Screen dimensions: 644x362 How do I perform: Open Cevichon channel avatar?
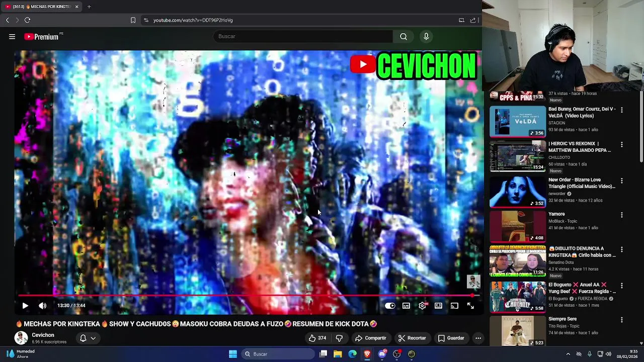coord(21,338)
